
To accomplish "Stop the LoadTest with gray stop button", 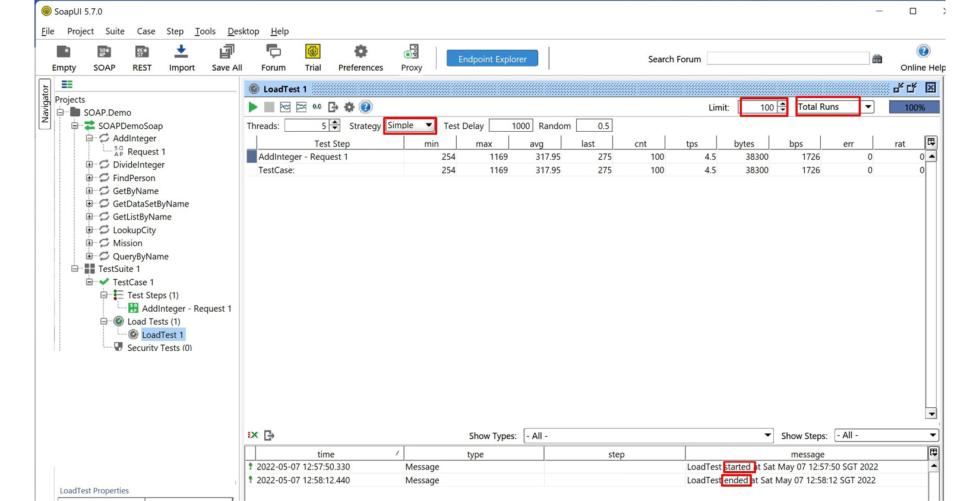I will [x=269, y=107].
